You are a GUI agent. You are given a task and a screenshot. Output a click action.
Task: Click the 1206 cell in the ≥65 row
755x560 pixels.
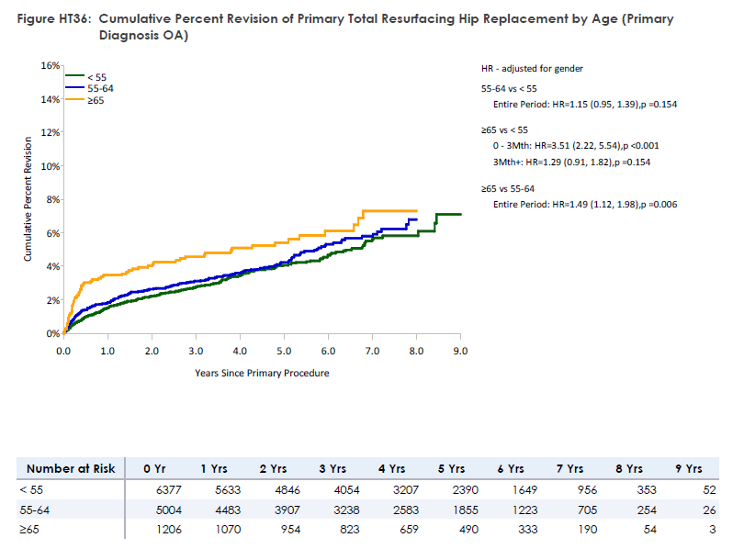tap(165, 531)
